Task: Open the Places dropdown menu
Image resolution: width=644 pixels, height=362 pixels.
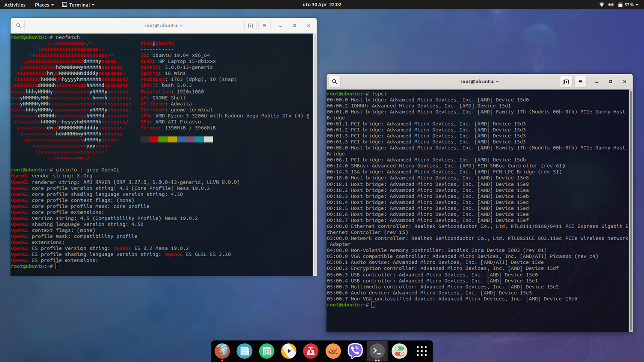Action: (x=43, y=4)
